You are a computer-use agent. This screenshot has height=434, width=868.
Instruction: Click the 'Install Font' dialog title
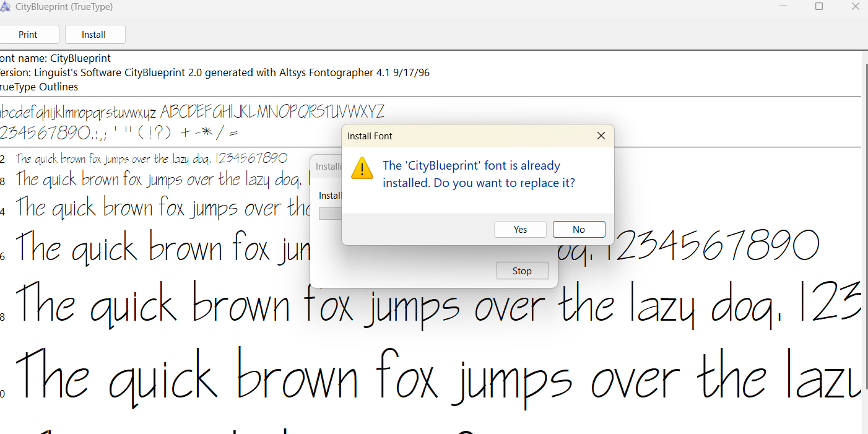(370, 136)
